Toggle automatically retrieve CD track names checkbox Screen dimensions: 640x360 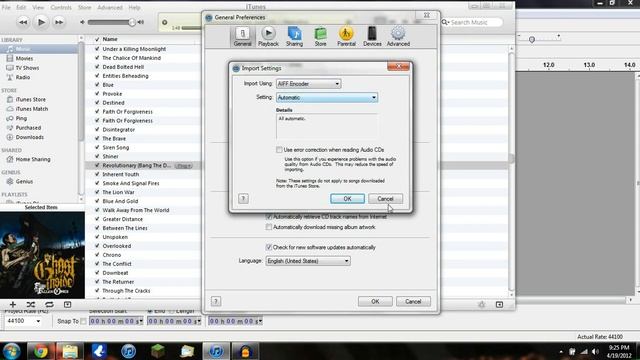(x=269, y=217)
